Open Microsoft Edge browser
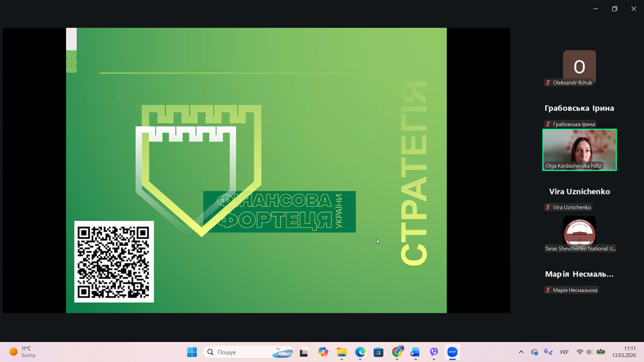The height and width of the screenshot is (362, 644). tap(360, 352)
